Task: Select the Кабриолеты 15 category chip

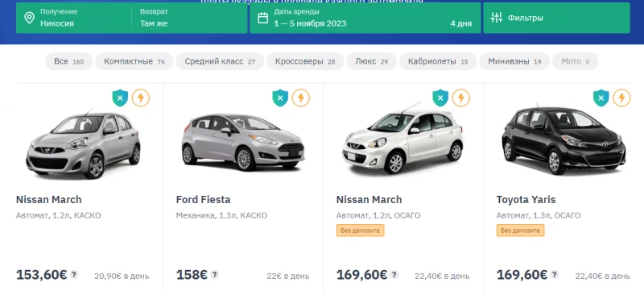Action: [x=438, y=61]
